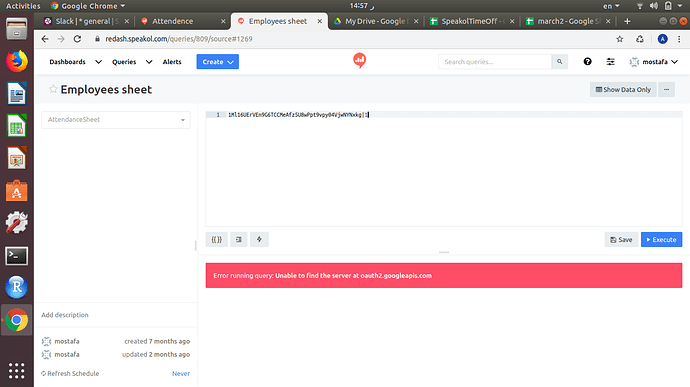The height and width of the screenshot is (387, 690).
Task: Favorite the Employees sheet query star
Action: 53,89
